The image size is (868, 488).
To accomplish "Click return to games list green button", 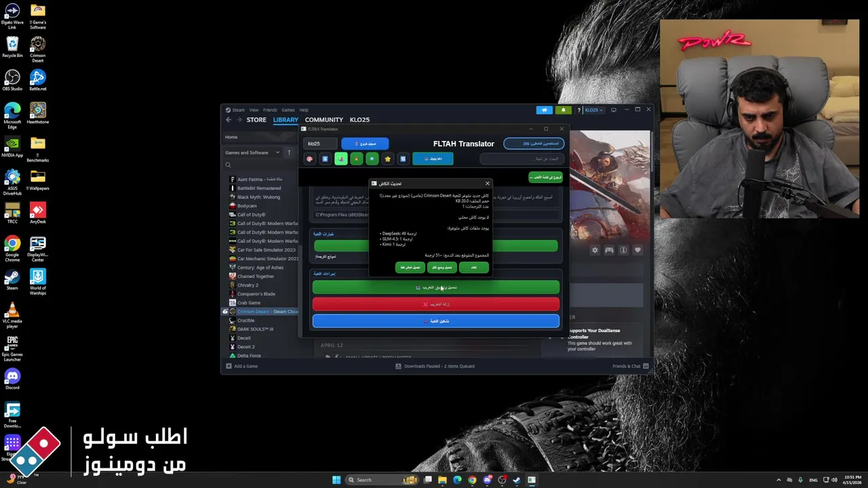I will click(545, 178).
